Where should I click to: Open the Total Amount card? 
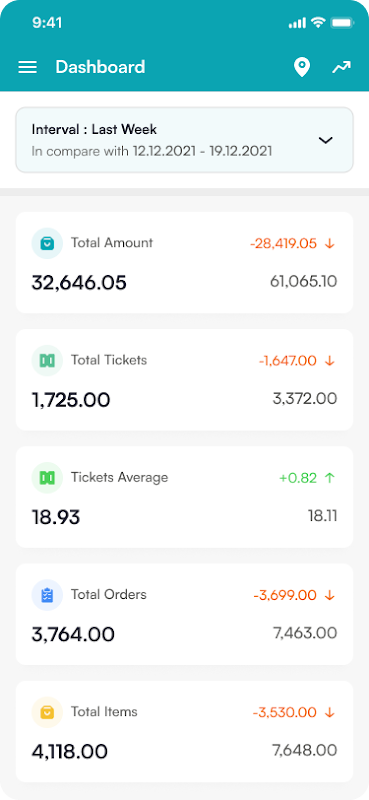(x=184, y=262)
